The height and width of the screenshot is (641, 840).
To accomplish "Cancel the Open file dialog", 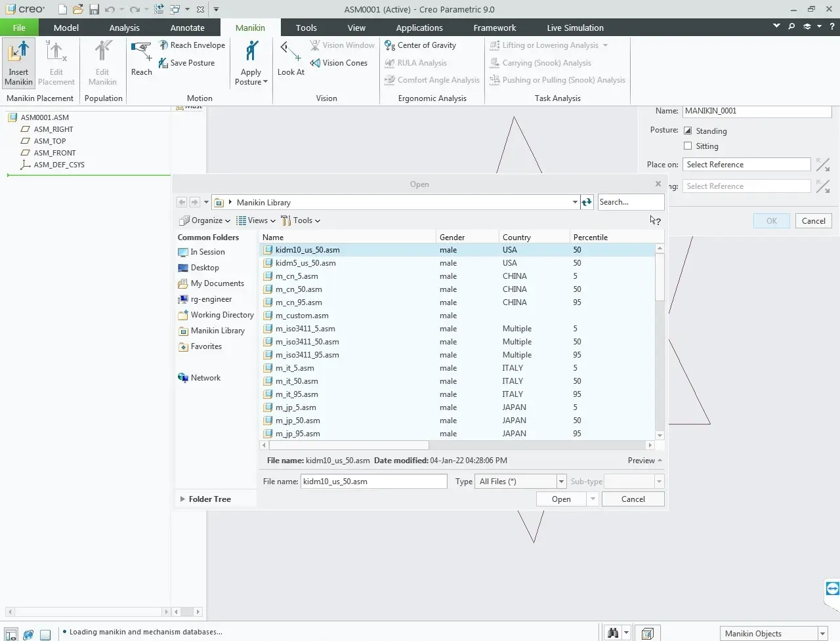I will [633, 499].
